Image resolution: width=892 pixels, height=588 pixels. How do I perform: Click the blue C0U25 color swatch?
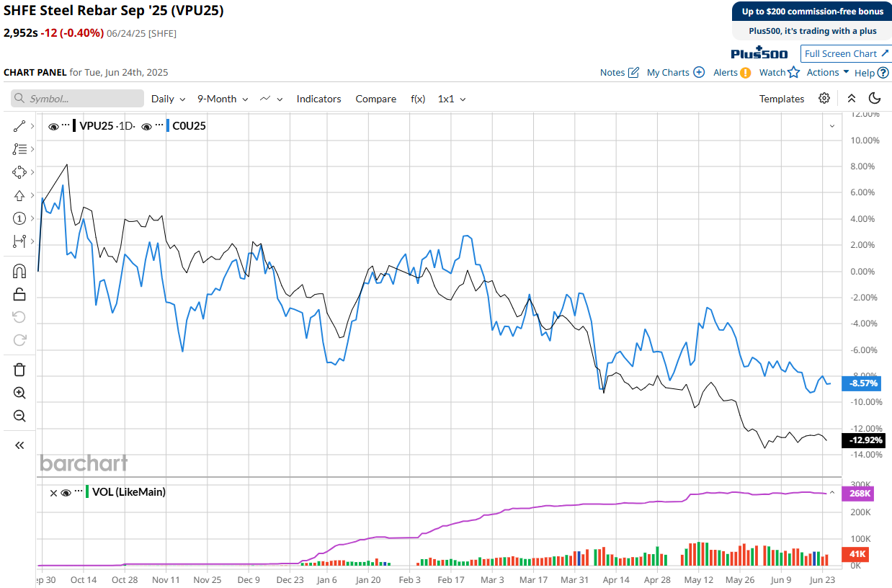(168, 125)
